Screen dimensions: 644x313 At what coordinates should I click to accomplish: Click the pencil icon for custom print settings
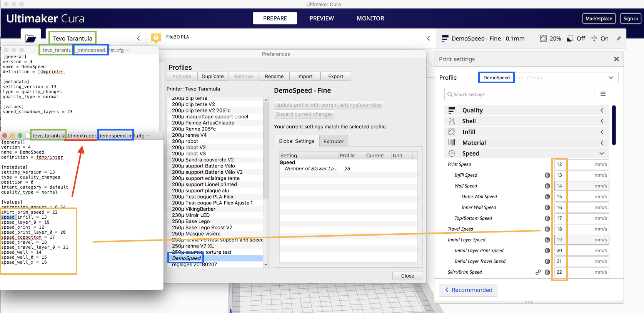619,38
